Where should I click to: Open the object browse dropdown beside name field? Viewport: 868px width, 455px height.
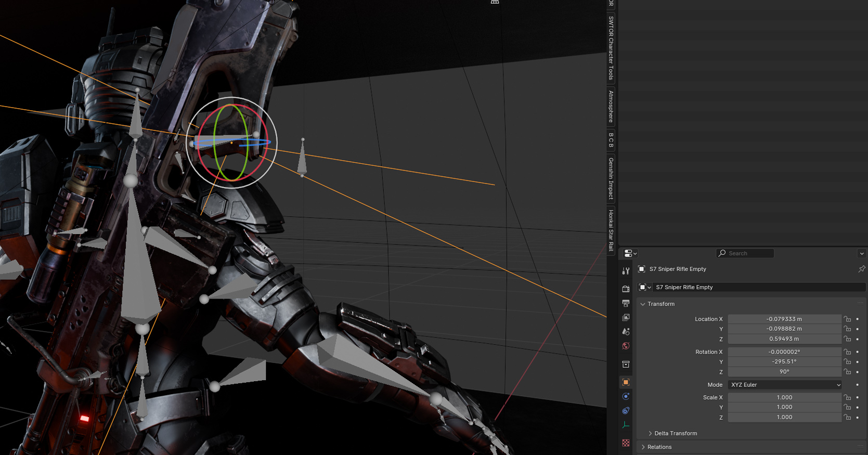click(645, 287)
